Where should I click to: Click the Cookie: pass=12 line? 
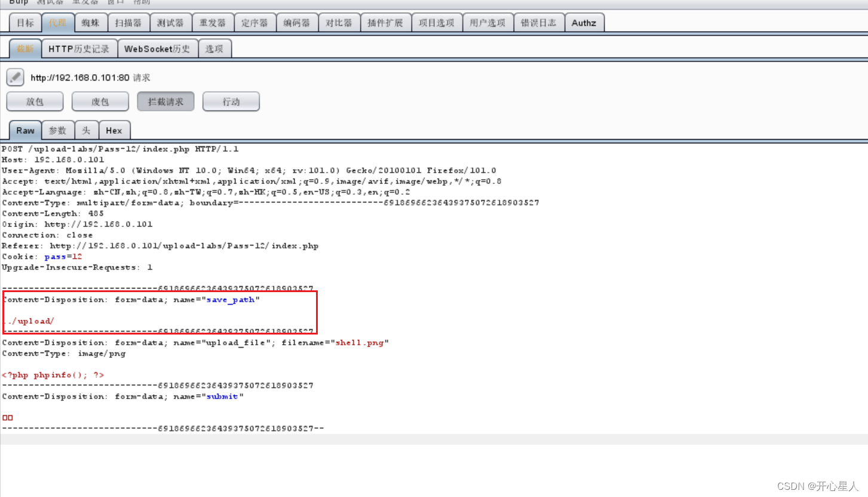[x=42, y=256]
